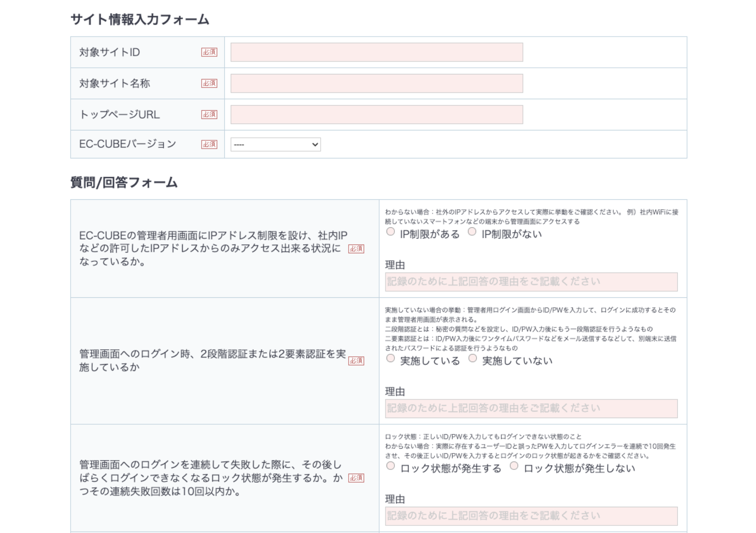Viewport: 756px width, 533px height.
Task: Click the トップページURL input box
Action: pos(377,115)
